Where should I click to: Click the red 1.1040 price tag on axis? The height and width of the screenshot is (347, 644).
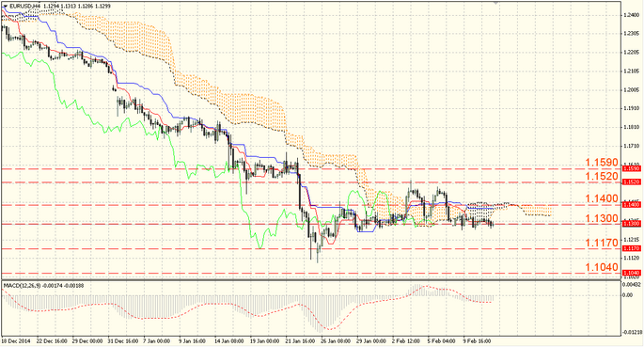[x=631, y=273]
